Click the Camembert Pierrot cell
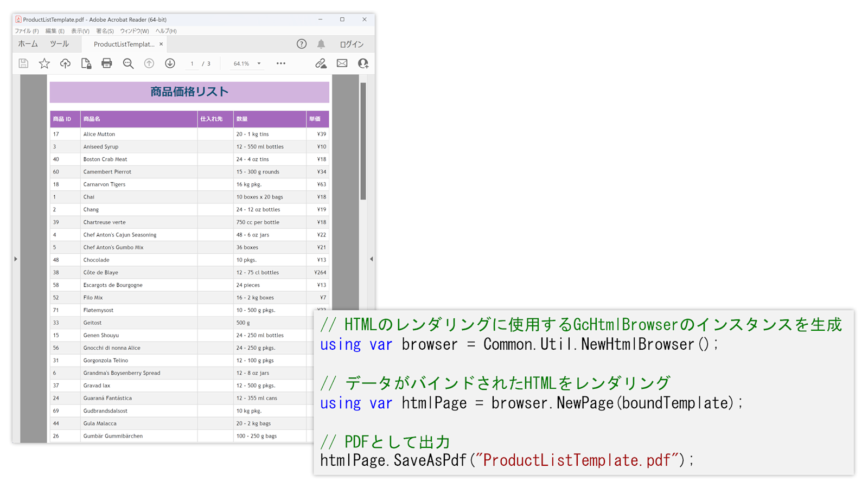 coord(139,172)
